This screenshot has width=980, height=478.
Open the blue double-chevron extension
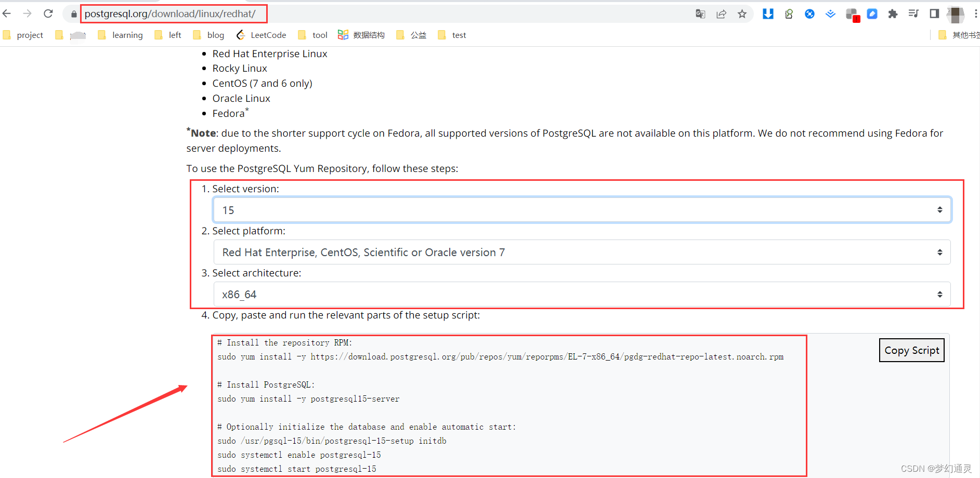point(830,14)
